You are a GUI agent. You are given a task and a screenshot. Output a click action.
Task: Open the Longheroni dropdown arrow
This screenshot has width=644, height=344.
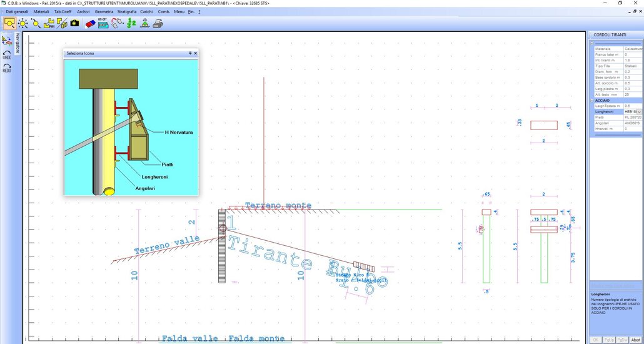tap(639, 112)
